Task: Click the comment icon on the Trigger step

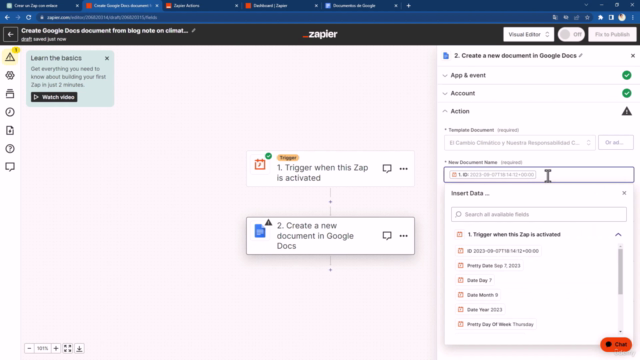Action: [x=387, y=169]
